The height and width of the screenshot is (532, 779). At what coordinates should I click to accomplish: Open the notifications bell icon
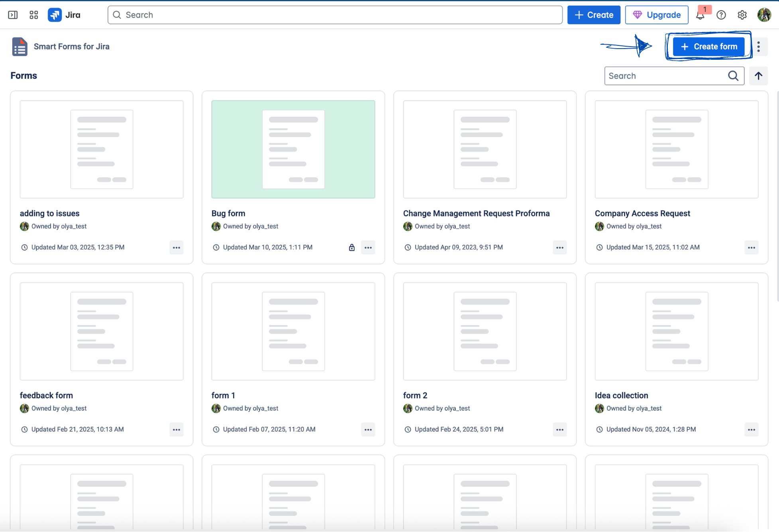tap(700, 15)
